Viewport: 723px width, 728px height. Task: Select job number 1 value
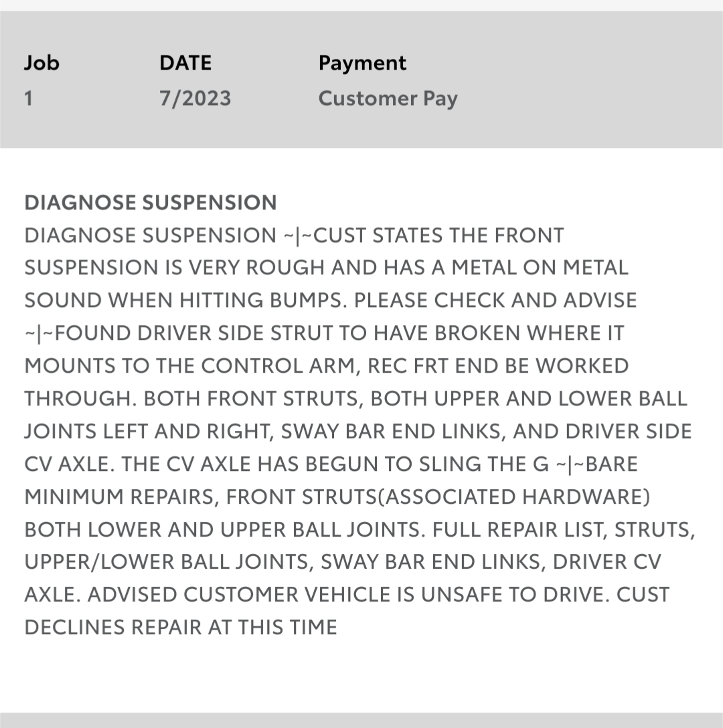pyautogui.click(x=28, y=98)
